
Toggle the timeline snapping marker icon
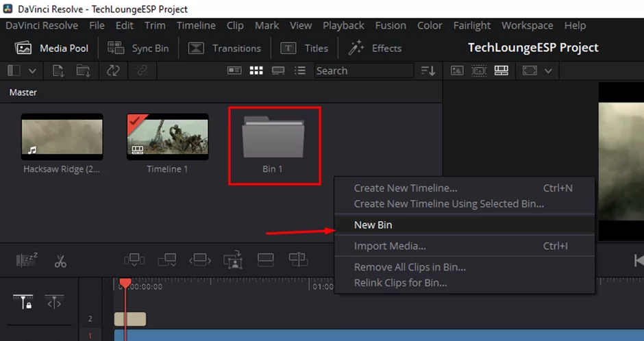point(54,302)
